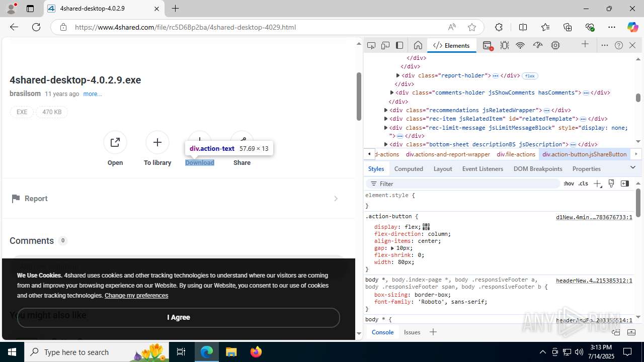Image resolution: width=644 pixels, height=362 pixels.
Task: Expand the Report row chevron
Action: tap(336, 199)
